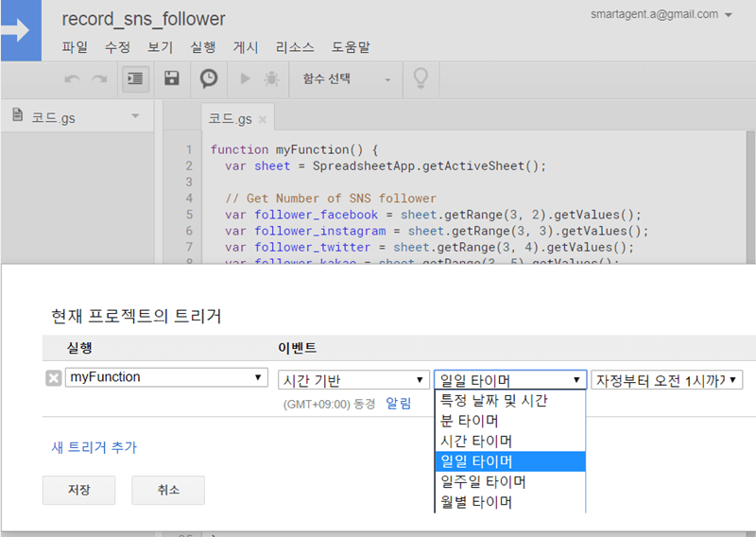
Task: Click the 새 트리거 추가 link
Action: pos(94,447)
